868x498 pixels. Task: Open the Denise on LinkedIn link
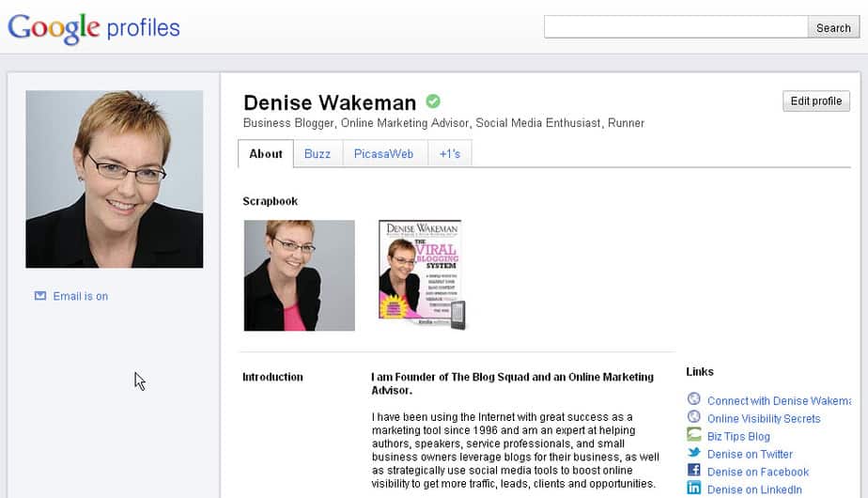point(754,490)
